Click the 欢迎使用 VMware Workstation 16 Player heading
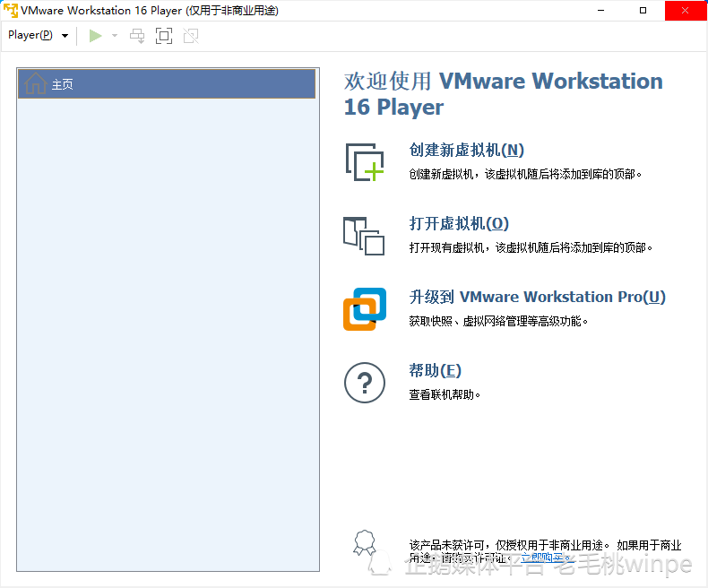 [x=504, y=94]
